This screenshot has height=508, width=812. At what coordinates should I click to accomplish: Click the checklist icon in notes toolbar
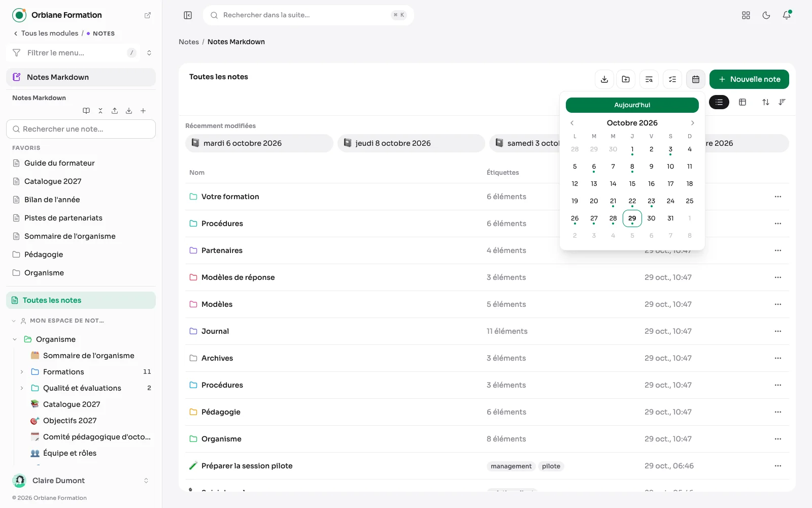[672, 79]
